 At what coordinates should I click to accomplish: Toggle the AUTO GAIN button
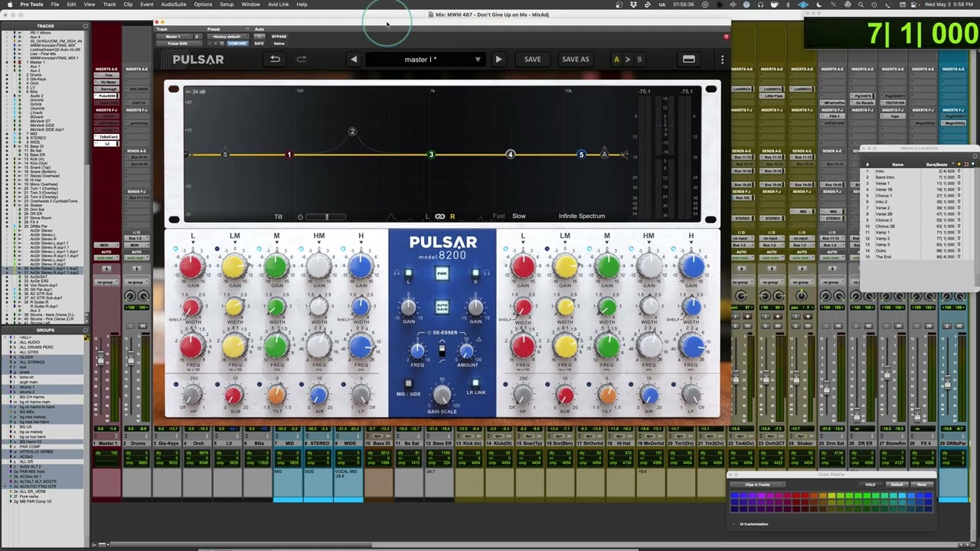point(442,307)
